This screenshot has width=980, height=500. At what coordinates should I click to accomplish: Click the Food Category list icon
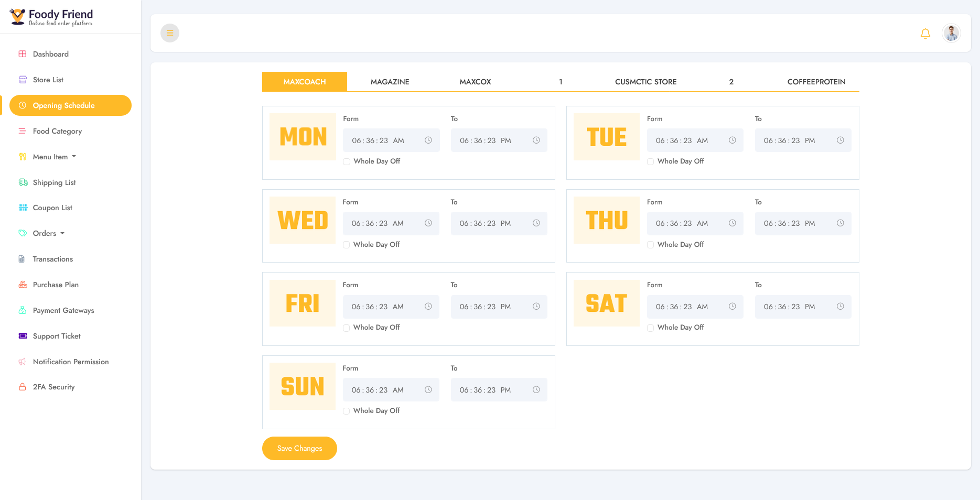point(23,131)
